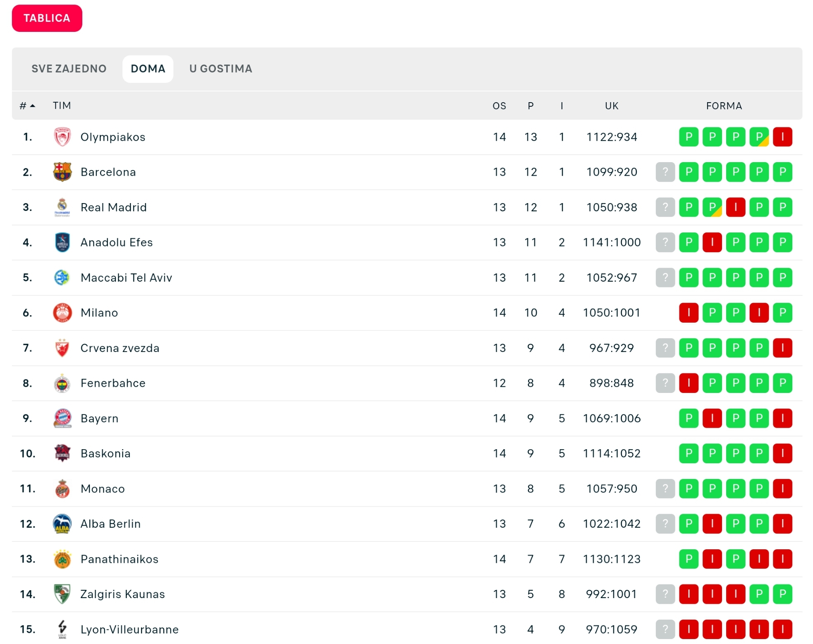Screen dimensions: 813x644
Task: Click Olympiakos's half-yellow P form badge
Action: [759, 137]
